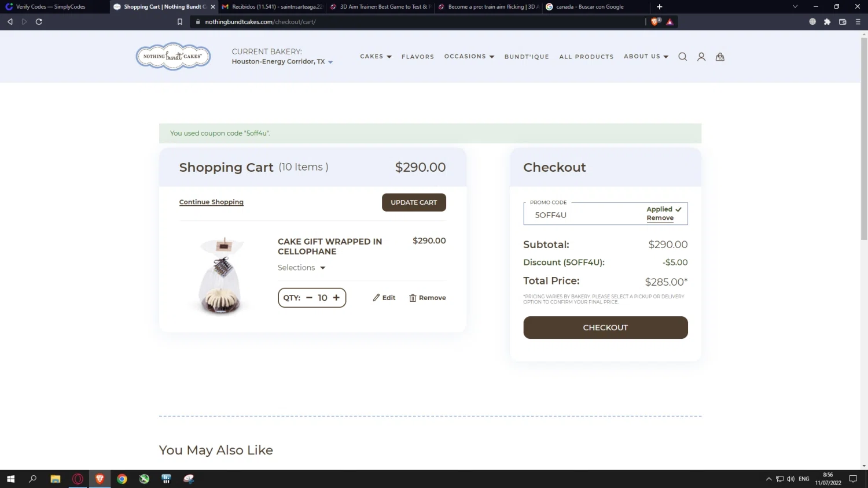Expand the Selections disclosure arrow
Image resolution: width=868 pixels, height=488 pixels.
coord(323,268)
